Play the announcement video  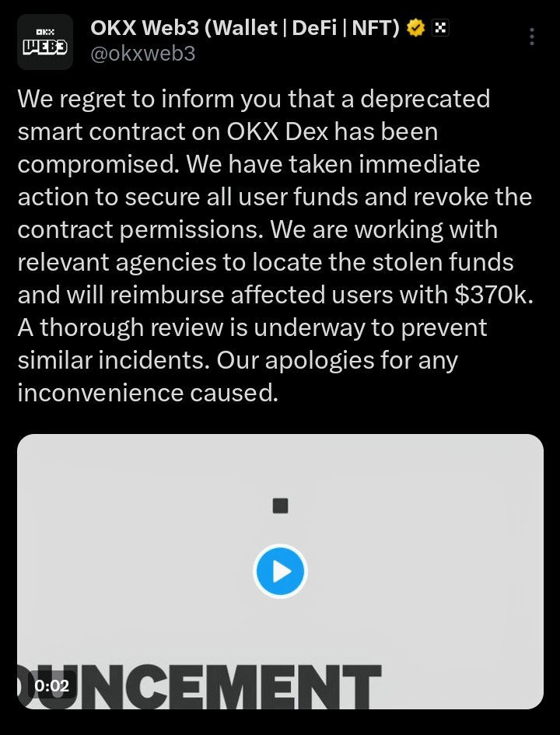[280, 572]
